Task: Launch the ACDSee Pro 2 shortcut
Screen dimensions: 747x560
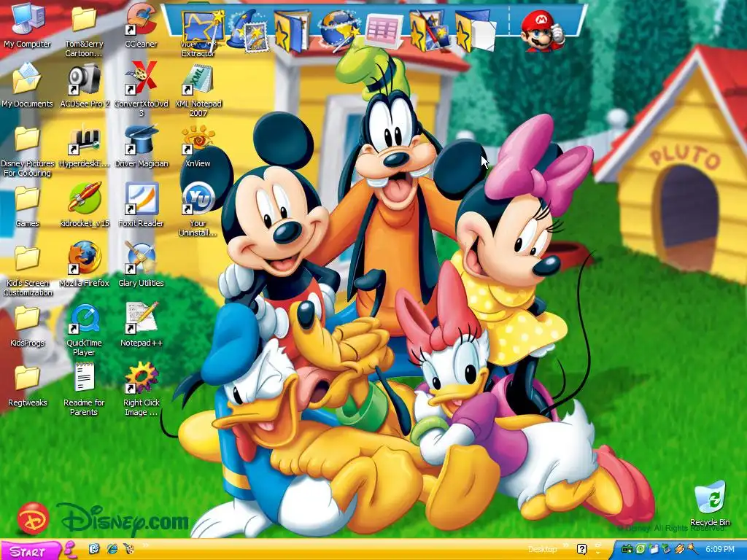Action: pyautogui.click(x=85, y=86)
